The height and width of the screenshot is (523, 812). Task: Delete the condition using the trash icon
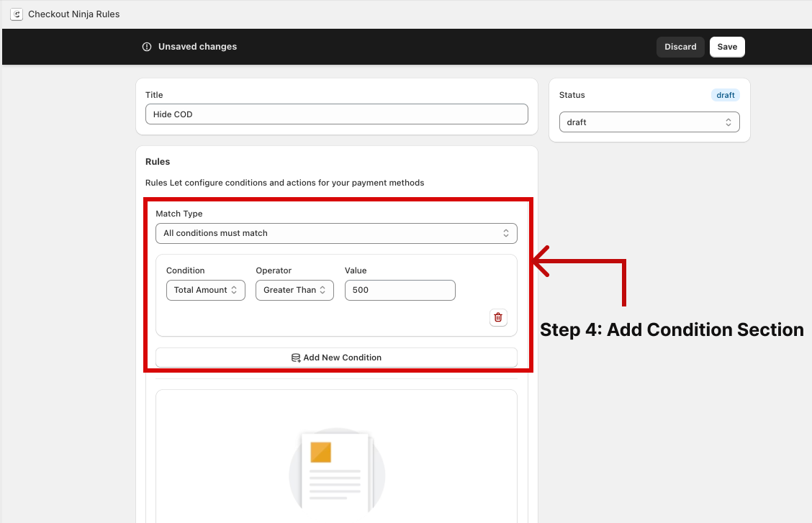pos(498,317)
